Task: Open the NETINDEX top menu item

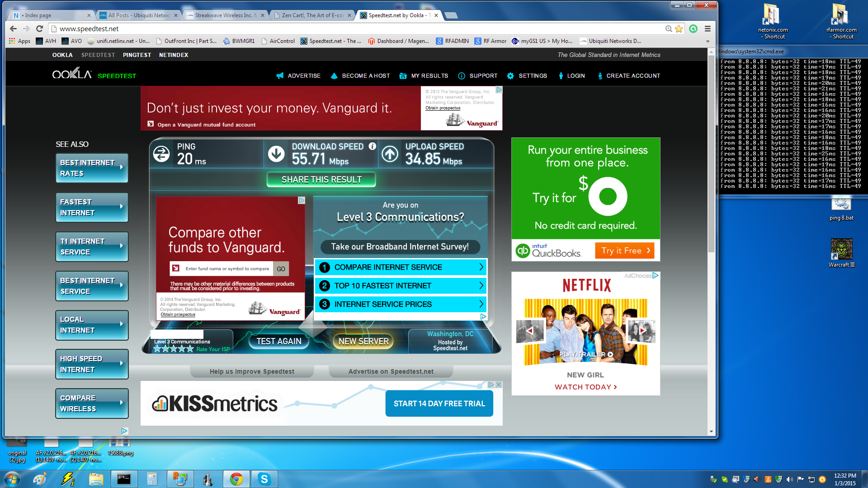Action: pos(174,55)
